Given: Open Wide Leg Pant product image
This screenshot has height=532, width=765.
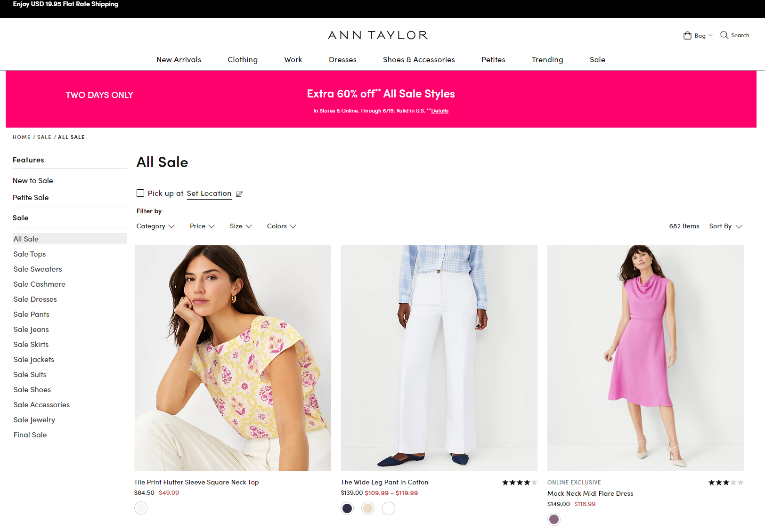Looking at the screenshot, I should (439, 358).
